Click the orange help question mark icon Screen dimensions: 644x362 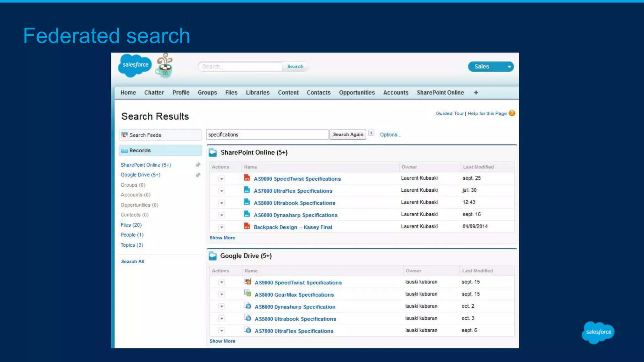click(x=512, y=113)
